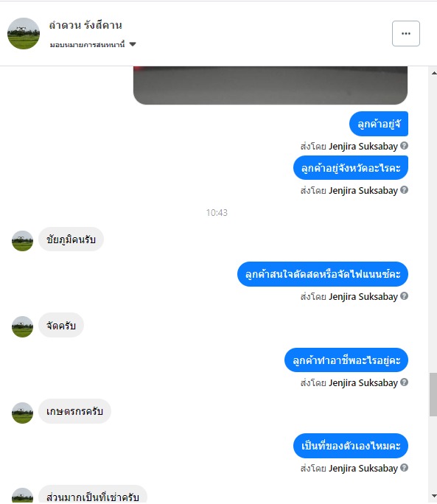Viewport: 437px width, 504px height.
Task: Click the received message เกษตรกรครับ
Action: [74, 411]
